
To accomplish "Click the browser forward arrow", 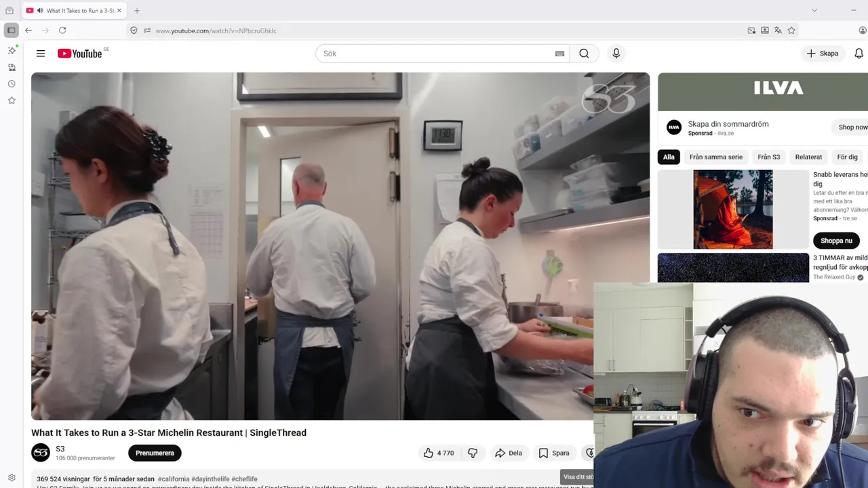I will click(x=45, y=30).
